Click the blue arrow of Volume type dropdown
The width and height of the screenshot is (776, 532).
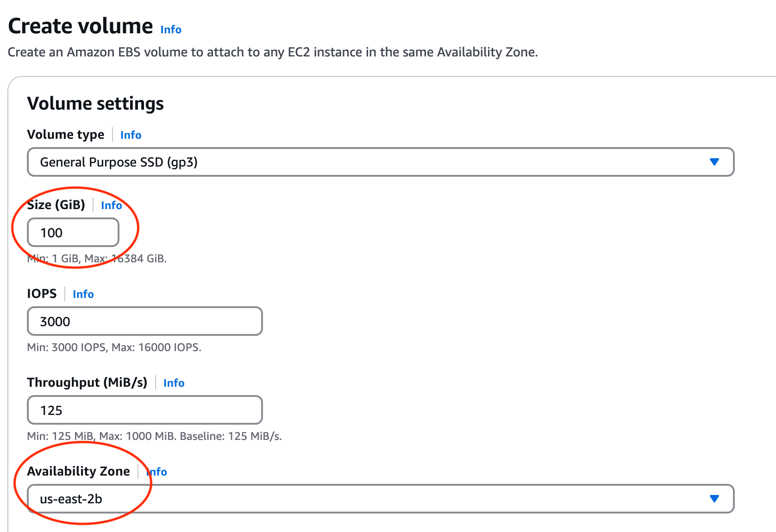[x=714, y=162]
